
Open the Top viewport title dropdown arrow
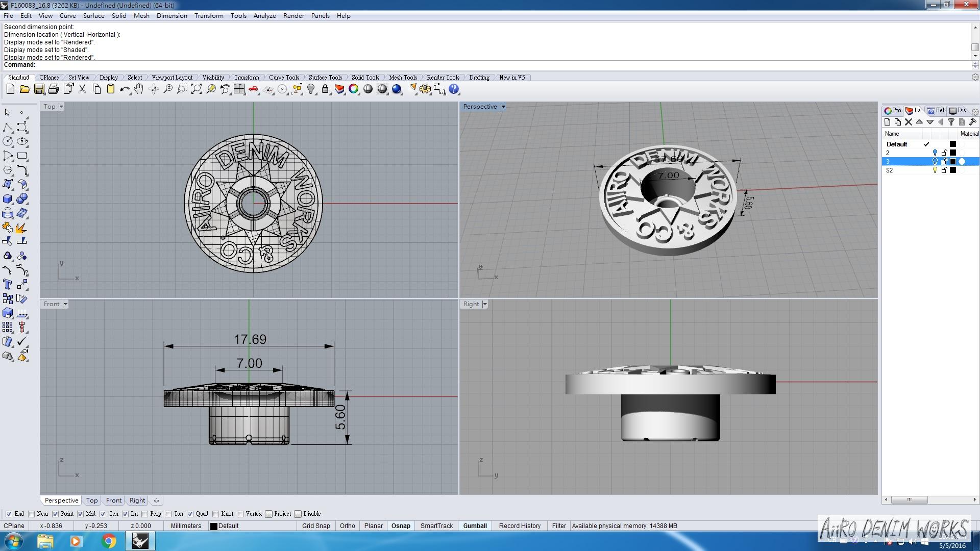click(61, 107)
